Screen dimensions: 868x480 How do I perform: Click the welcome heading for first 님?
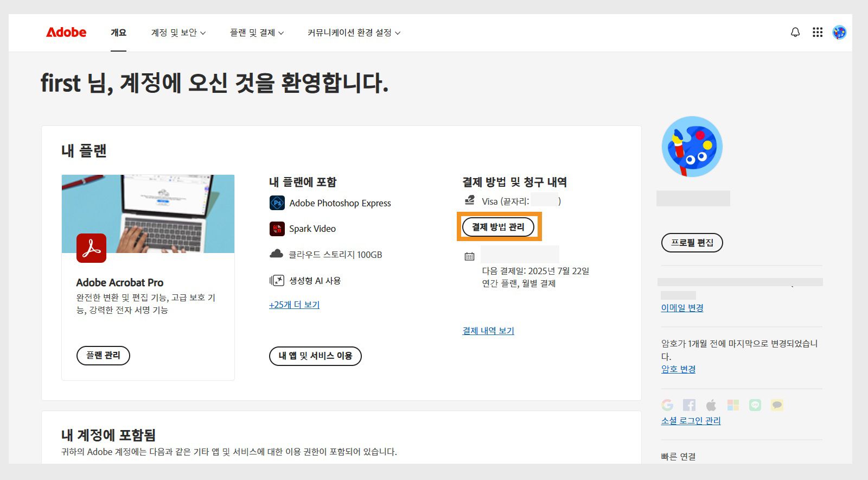pos(215,84)
